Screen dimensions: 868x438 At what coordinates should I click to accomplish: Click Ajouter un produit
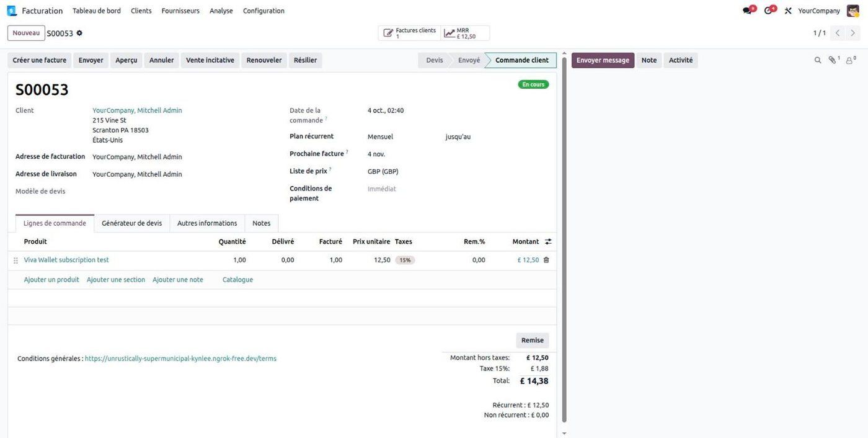[51, 280]
